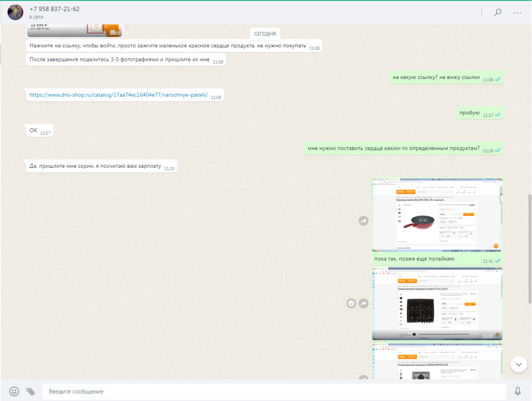Open the emoji picker
Screen dimensions: 532x401
click(15, 391)
